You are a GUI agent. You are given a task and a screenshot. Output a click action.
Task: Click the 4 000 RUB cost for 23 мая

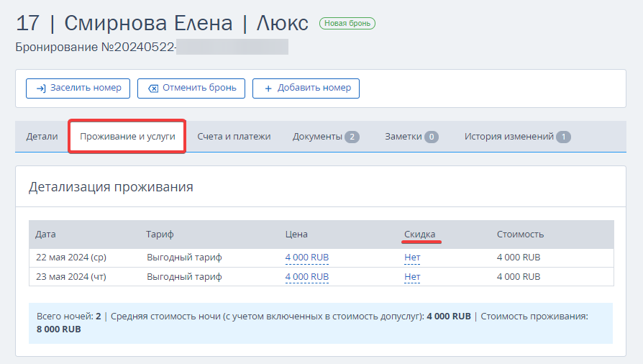click(x=519, y=276)
